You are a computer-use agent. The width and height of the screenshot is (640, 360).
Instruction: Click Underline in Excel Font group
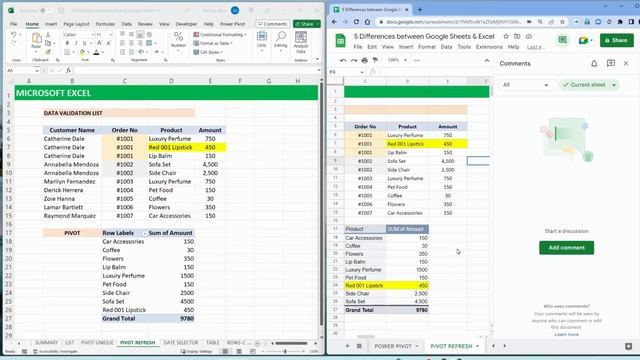pos(84,43)
